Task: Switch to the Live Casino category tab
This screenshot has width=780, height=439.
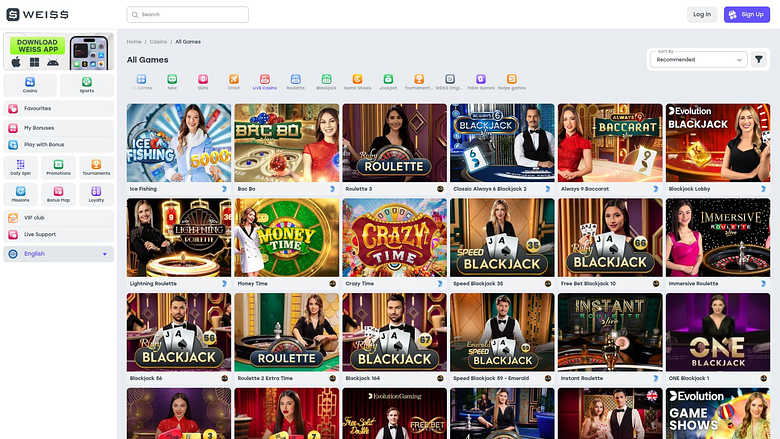Action: coord(265,82)
